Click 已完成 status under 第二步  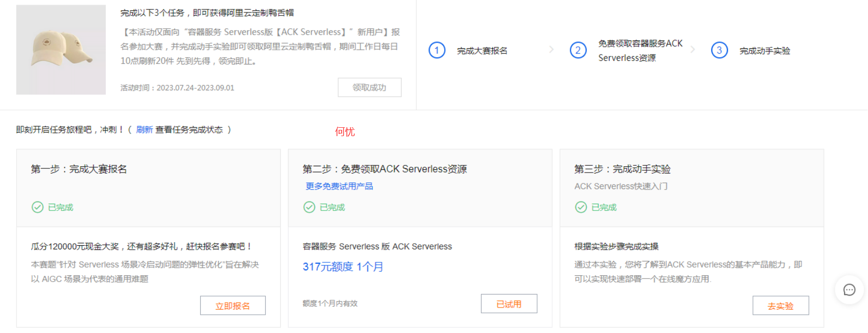click(x=333, y=207)
